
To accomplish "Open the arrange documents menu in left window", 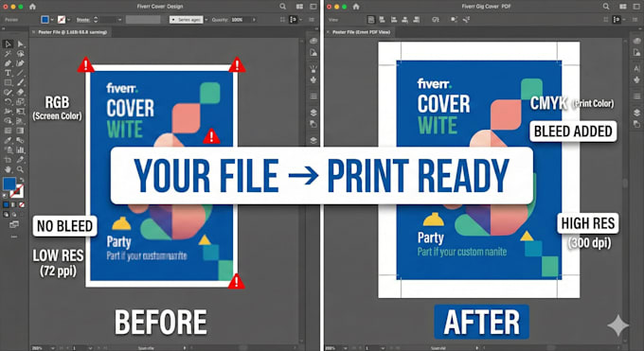I will [300, 7].
